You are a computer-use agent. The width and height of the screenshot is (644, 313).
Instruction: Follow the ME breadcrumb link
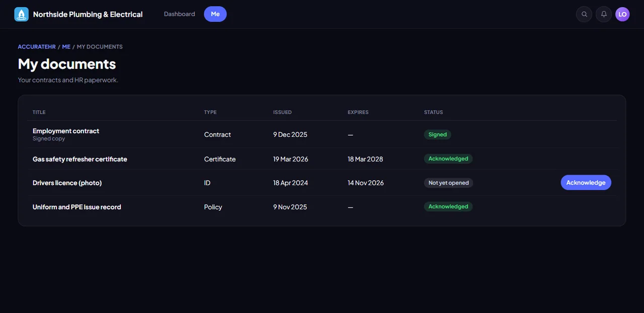[66, 47]
